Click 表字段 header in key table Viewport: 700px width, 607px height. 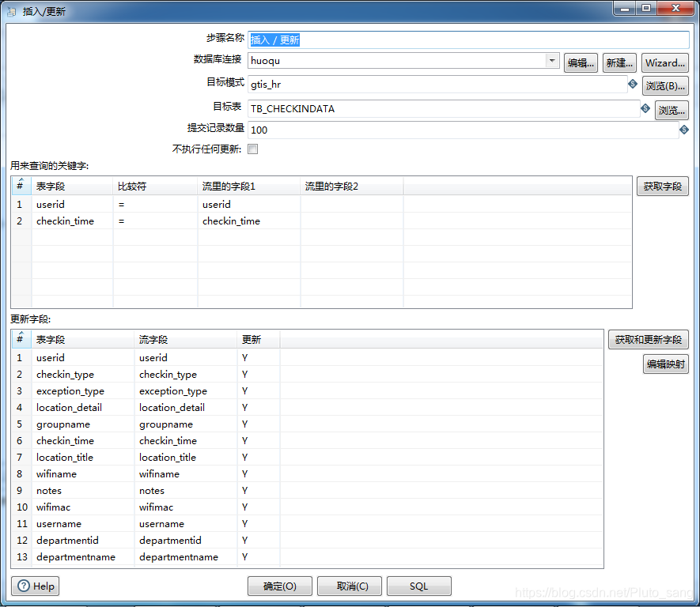point(72,186)
